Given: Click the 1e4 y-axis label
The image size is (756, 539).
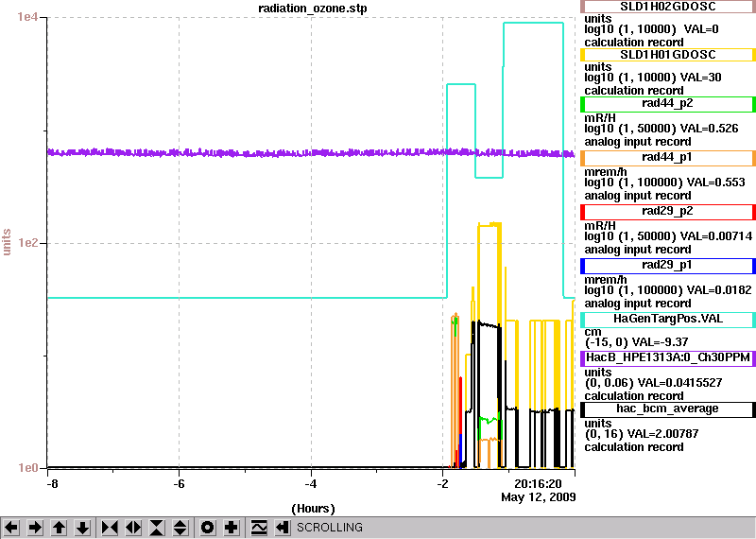Looking at the screenshot, I should [26, 17].
